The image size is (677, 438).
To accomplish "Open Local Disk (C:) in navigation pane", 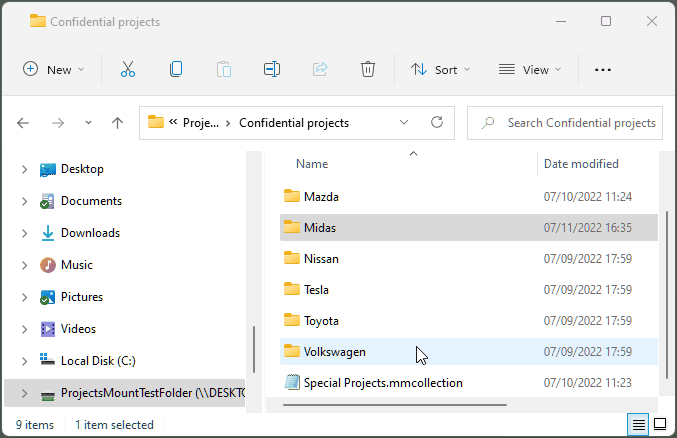I will pyautogui.click(x=98, y=361).
